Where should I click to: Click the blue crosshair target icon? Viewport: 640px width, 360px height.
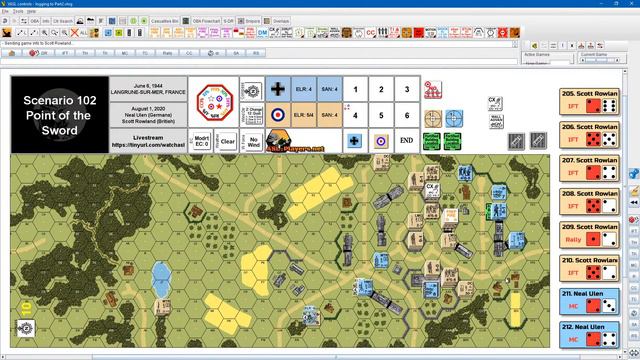(454, 119)
